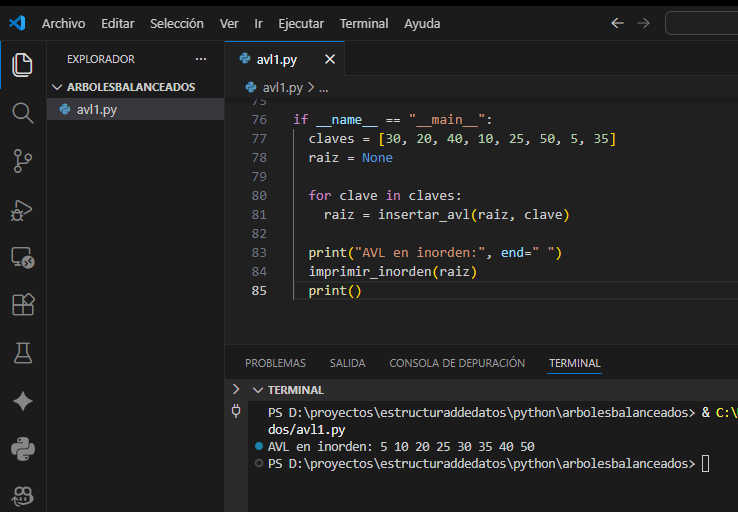
Task: Switch to the CONSOLA DE DEPURACIÓN tab
Action: pyautogui.click(x=457, y=363)
